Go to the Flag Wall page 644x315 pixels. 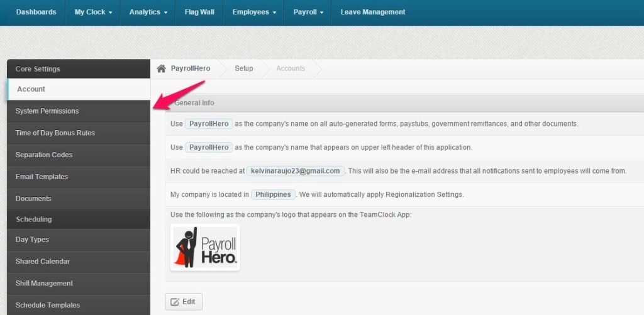click(199, 13)
